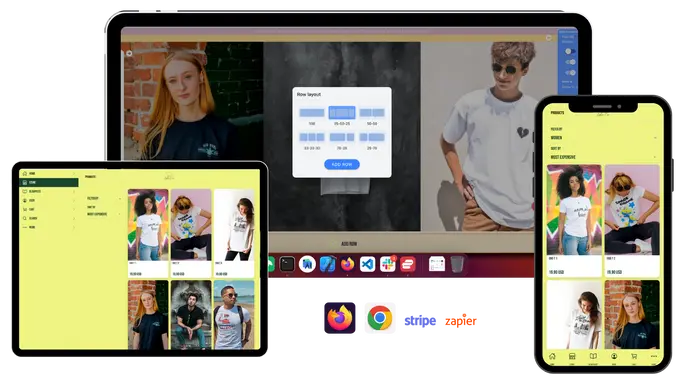Open the Women filter dropdown on the phone
This screenshot has height=384, width=684.
pyautogui.click(x=603, y=137)
